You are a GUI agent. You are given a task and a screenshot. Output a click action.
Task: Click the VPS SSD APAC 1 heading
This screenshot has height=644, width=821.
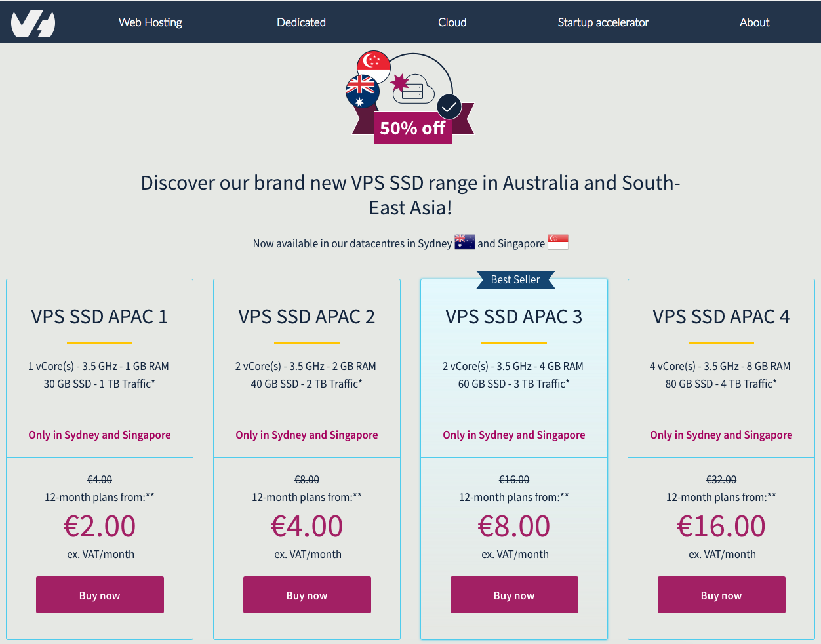tap(100, 317)
